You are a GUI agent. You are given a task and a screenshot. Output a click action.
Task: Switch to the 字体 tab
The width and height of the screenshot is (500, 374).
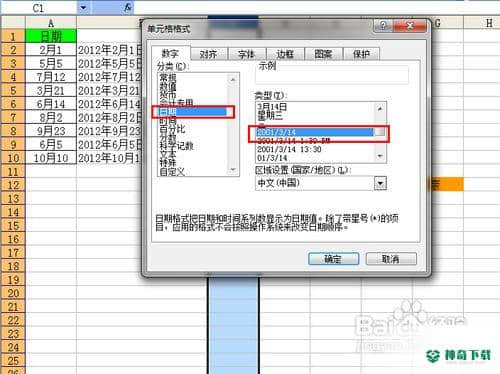pyautogui.click(x=247, y=54)
